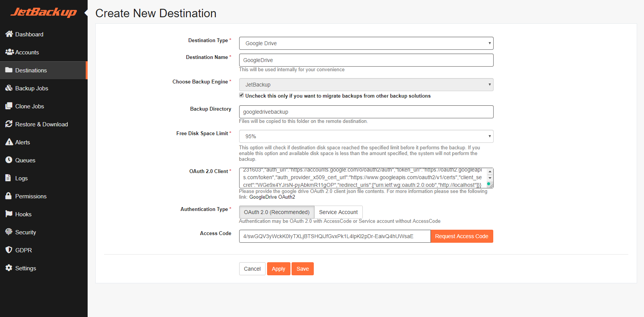Click the GDPR shield icon
The width and height of the screenshot is (644, 317).
point(9,250)
